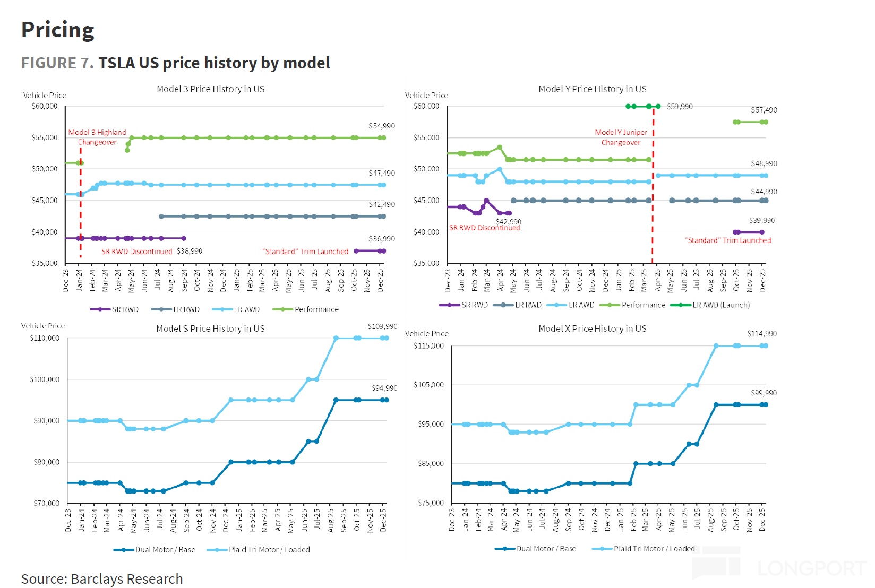Click Dual Motor / Base legend in Model X chart
The height and width of the screenshot is (588, 875).
point(536,549)
